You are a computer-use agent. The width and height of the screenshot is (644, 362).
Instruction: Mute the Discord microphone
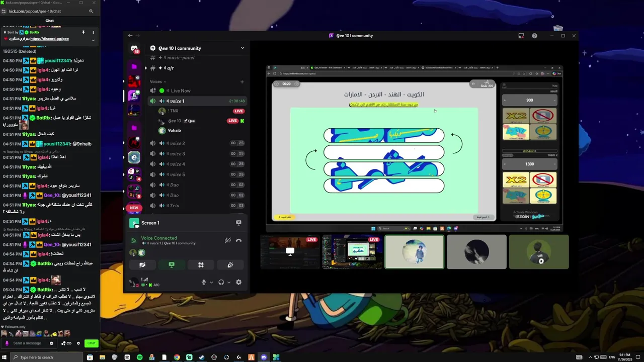pyautogui.click(x=204, y=283)
